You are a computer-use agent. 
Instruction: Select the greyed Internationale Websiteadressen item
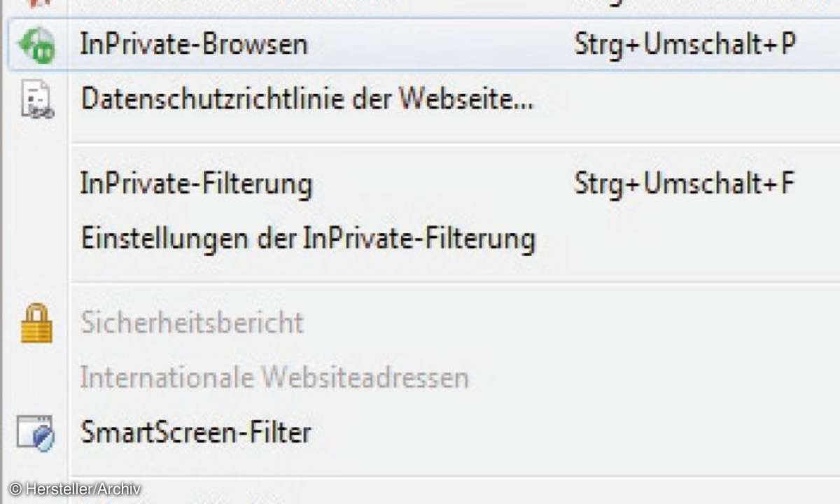(x=274, y=378)
